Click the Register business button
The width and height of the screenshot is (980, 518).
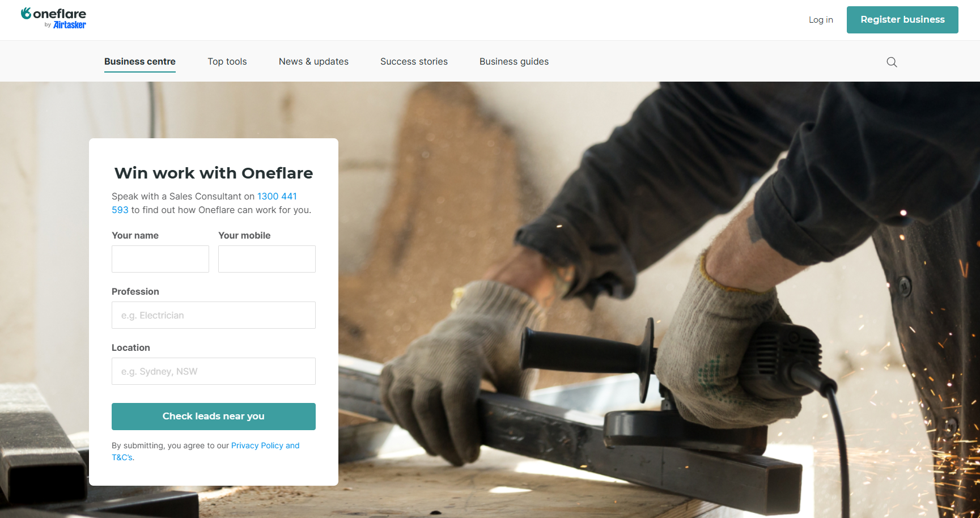902,20
